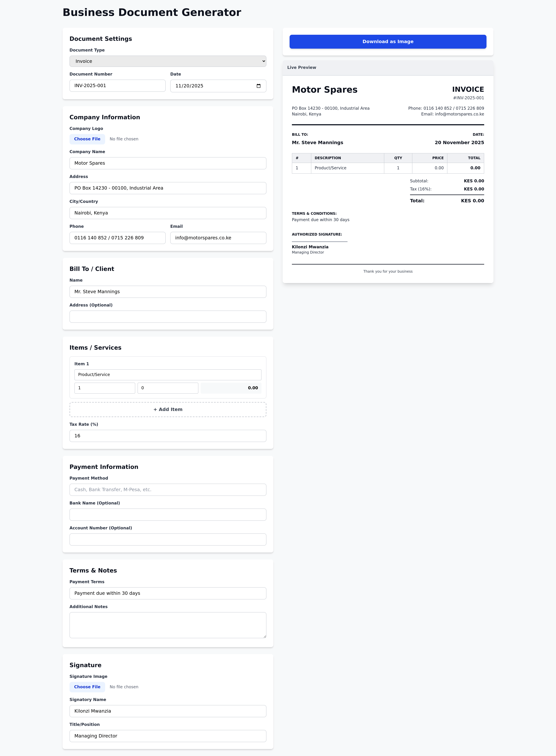
Task: Click the company Address field
Action: tap(168, 188)
